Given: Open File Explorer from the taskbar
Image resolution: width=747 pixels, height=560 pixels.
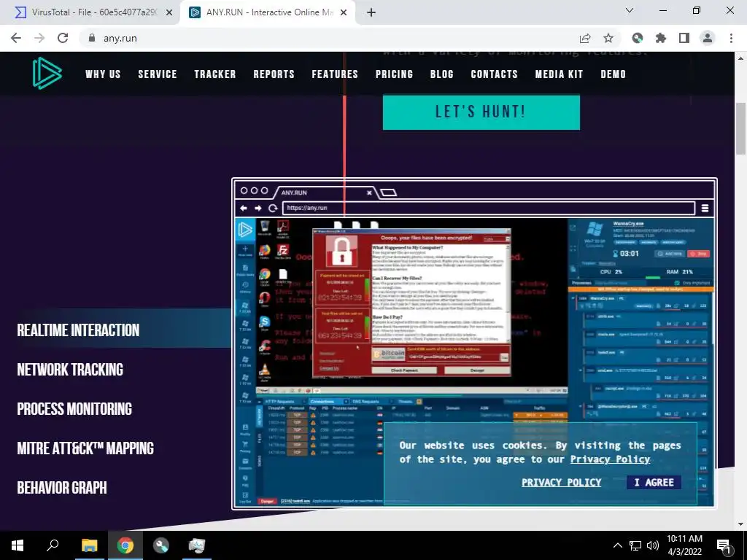Looking at the screenshot, I should pos(89,545).
